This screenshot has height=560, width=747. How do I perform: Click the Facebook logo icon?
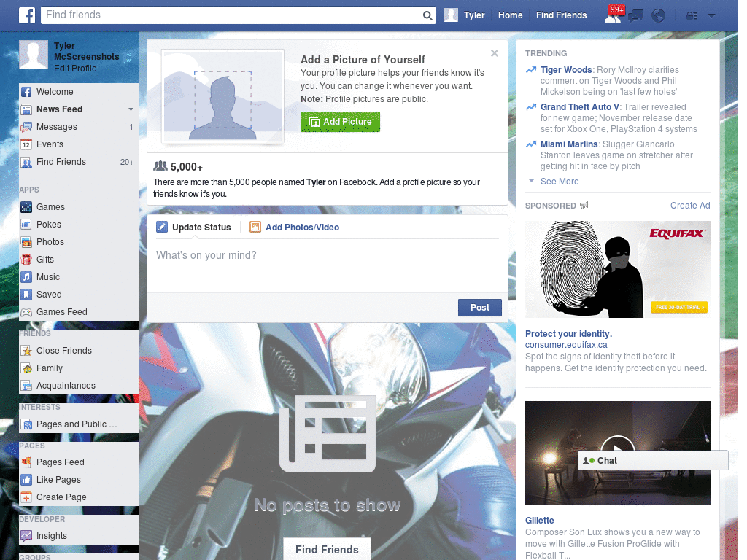point(27,15)
